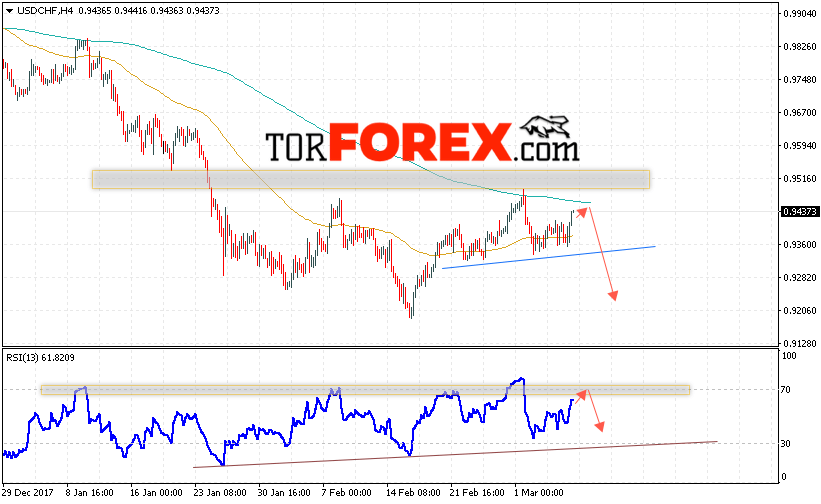This screenshot has height=504, width=821.
Task: Open the chart dropdown triangle beside USDCHF,H4
Action: pos(9,11)
